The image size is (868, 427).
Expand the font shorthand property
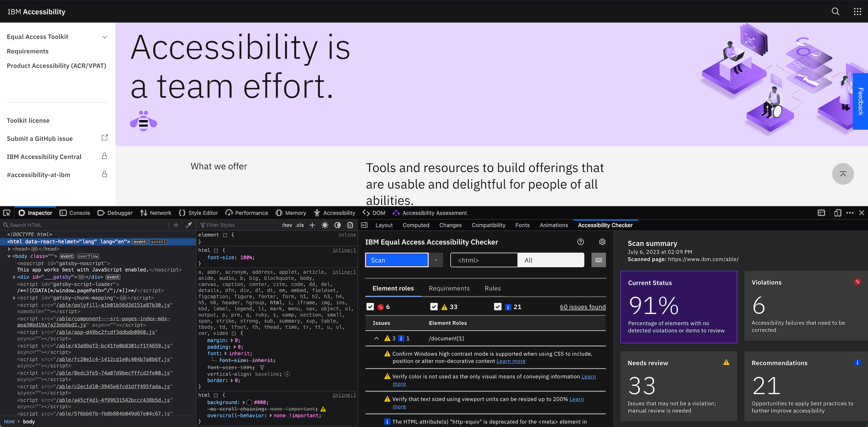coord(226,354)
